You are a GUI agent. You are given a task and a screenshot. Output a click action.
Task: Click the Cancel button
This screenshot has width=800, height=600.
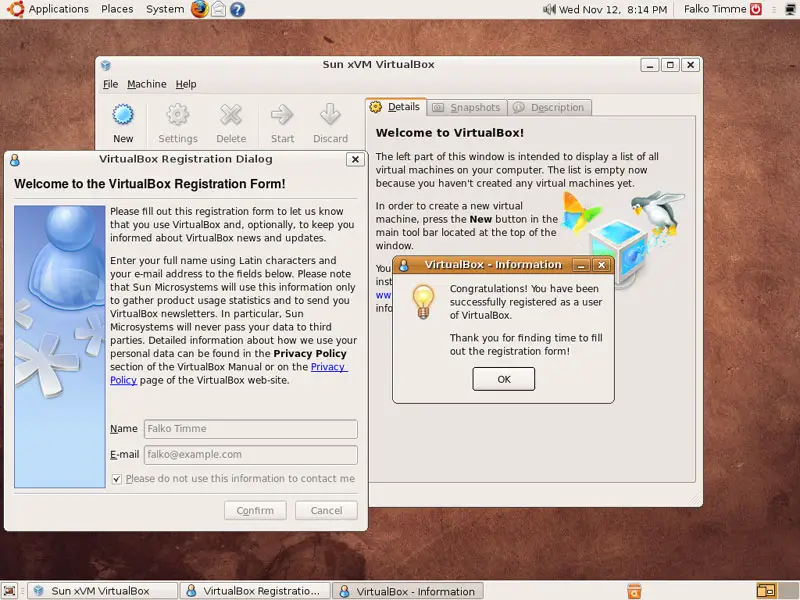327,510
